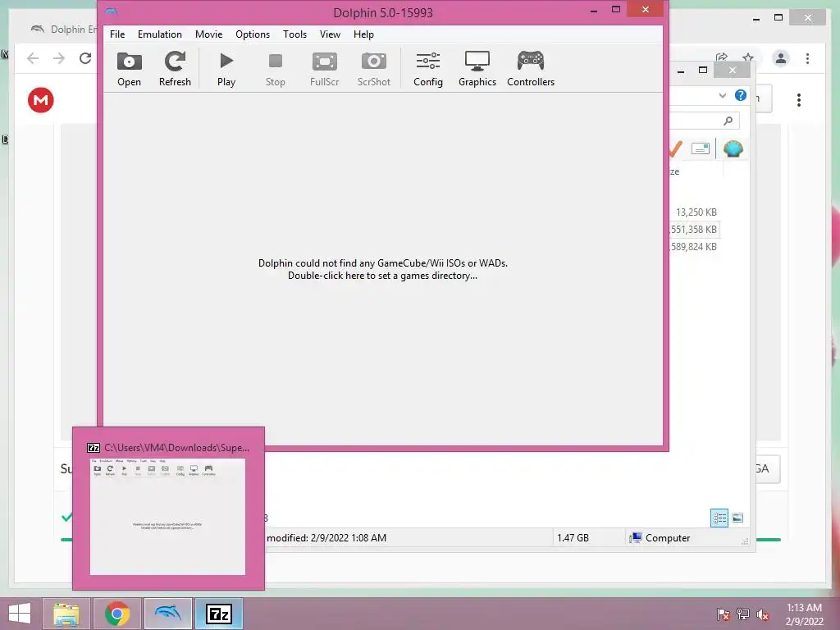Switch Explorer to large thumbnails view

[x=737, y=518]
